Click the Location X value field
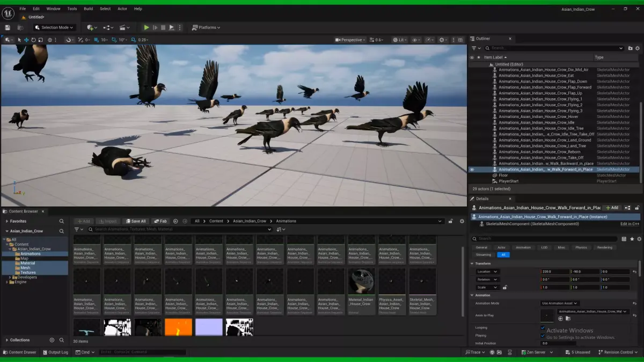Screen dimensions: 644x362 coord(555,272)
